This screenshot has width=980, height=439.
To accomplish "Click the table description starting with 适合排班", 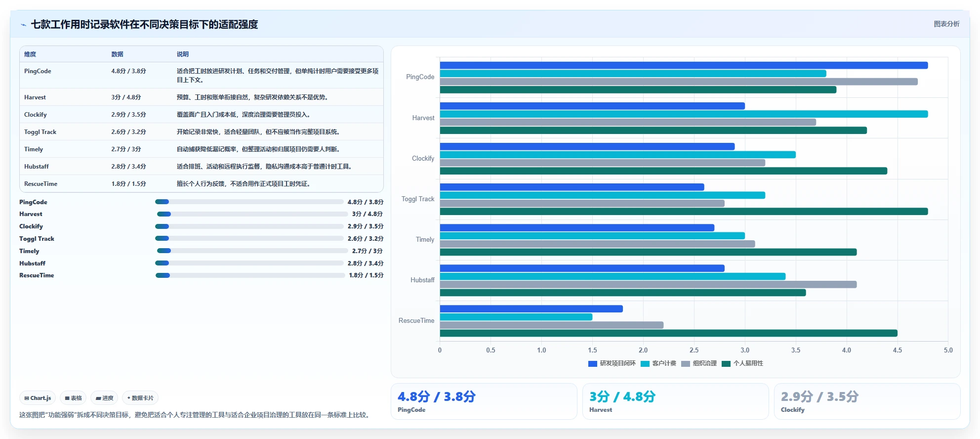I will click(x=264, y=167).
